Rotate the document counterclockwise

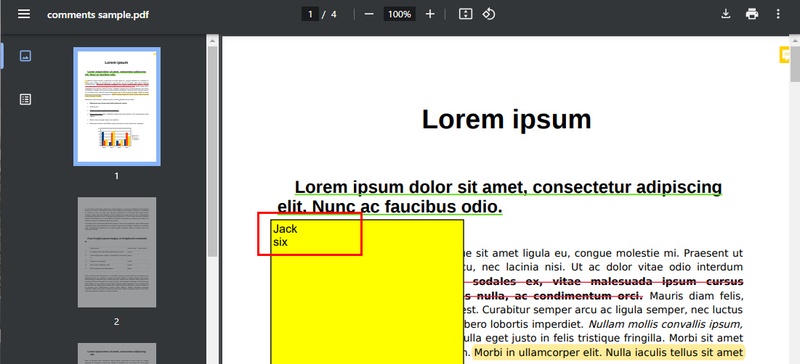pyautogui.click(x=489, y=14)
